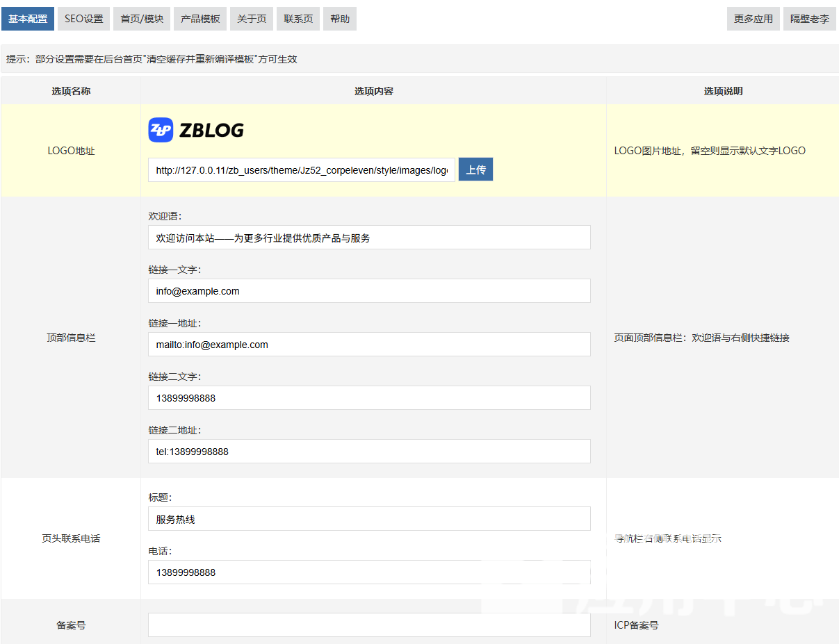Viewport: 839px width, 644px height.
Task: Click the 页面顶部信息栏 description text
Action: coord(701,338)
